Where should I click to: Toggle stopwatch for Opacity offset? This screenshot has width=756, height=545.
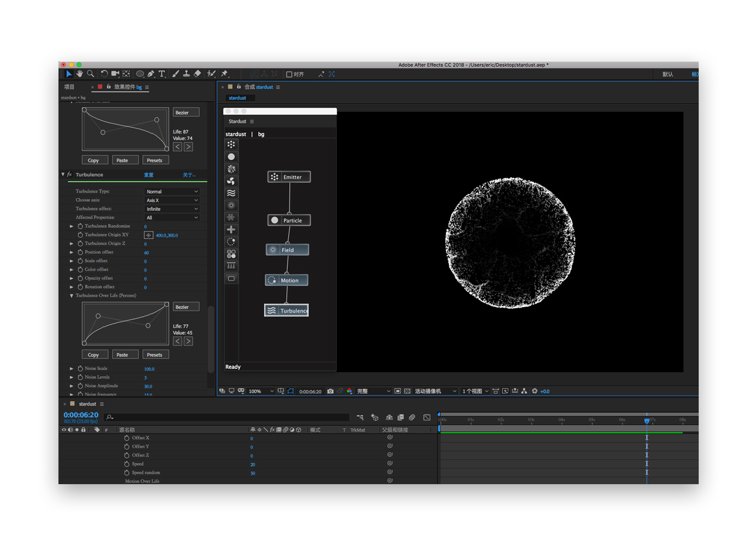click(80, 278)
